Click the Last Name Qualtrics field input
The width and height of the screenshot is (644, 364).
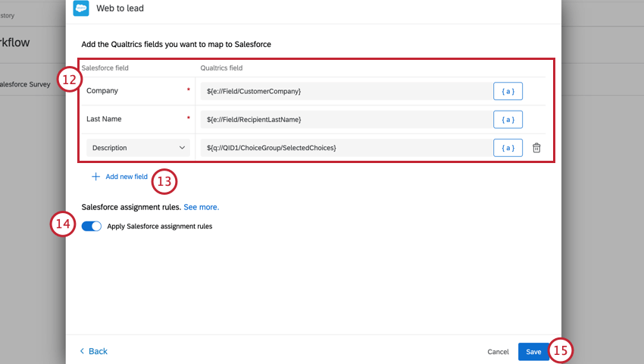[345, 119]
